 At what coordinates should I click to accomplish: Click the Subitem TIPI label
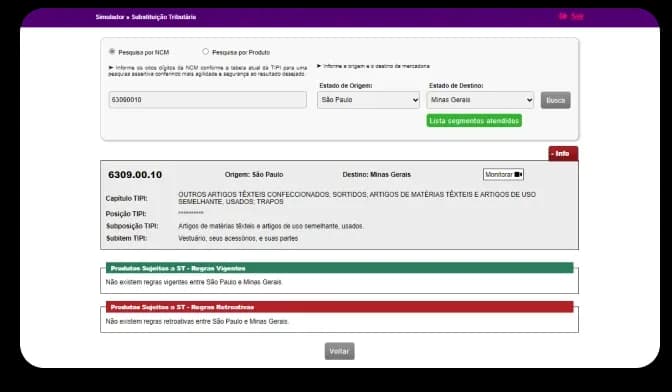click(126, 238)
